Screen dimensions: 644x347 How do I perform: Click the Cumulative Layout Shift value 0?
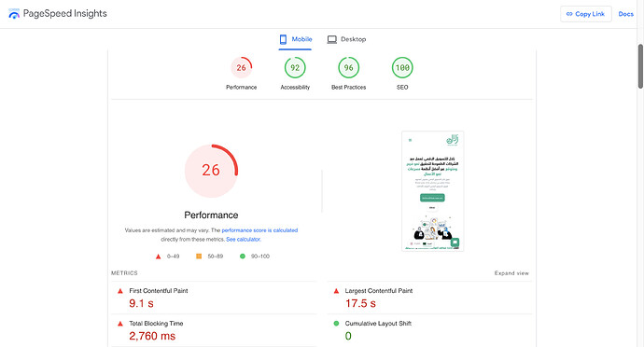click(348, 336)
